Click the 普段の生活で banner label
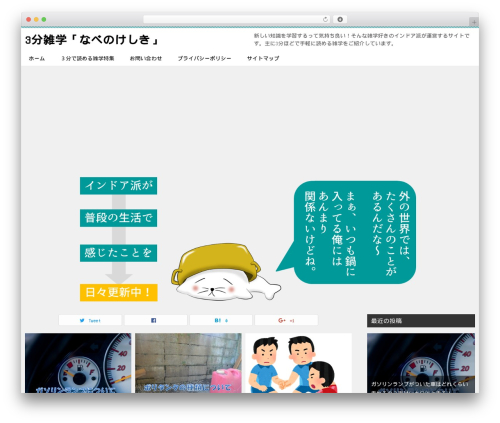This screenshot has height=423, width=500. coord(118,218)
